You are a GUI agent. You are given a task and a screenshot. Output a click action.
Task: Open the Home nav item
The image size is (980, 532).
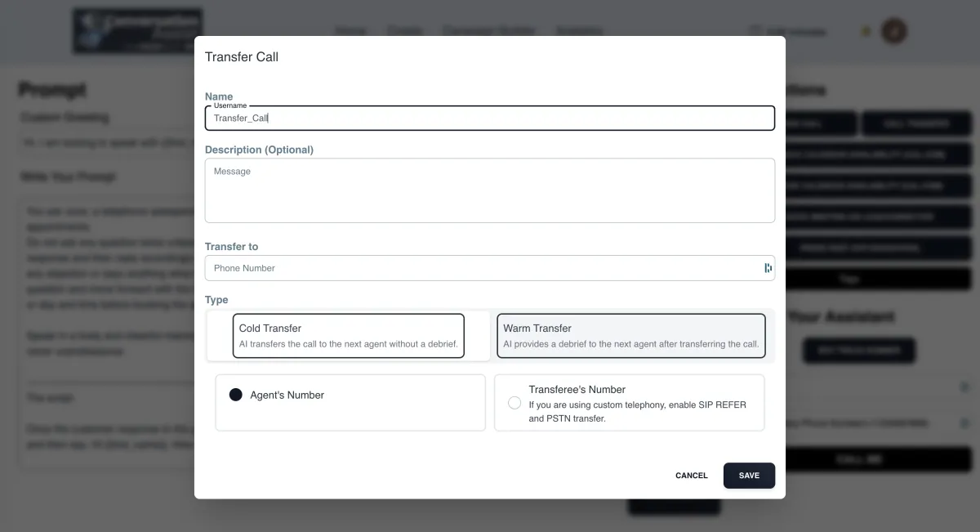[350, 31]
